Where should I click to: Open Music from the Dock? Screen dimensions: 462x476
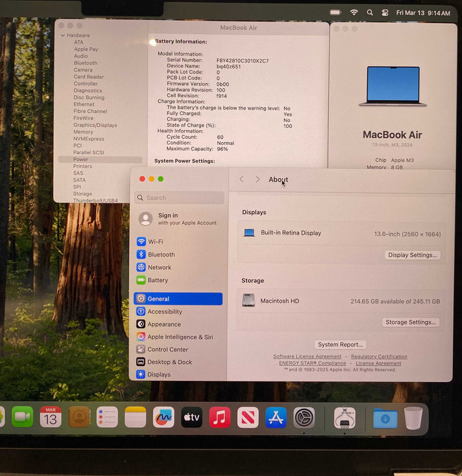click(x=219, y=417)
